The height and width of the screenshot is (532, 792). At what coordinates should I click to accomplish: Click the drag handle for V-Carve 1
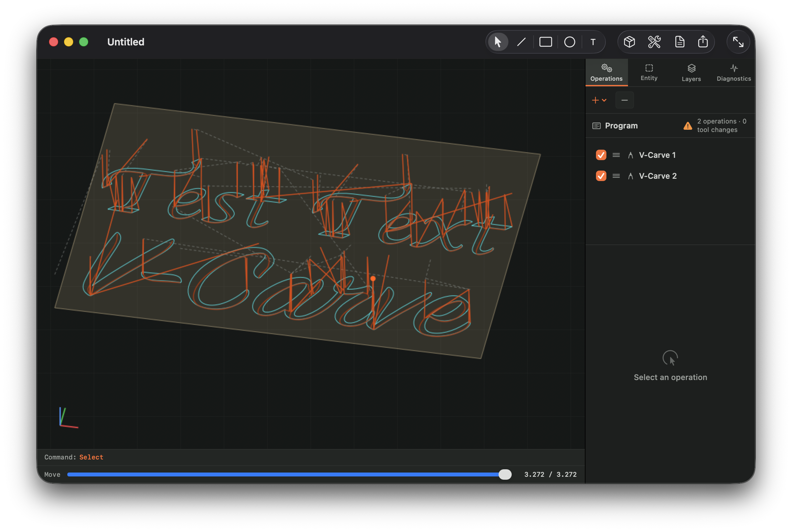[616, 155]
